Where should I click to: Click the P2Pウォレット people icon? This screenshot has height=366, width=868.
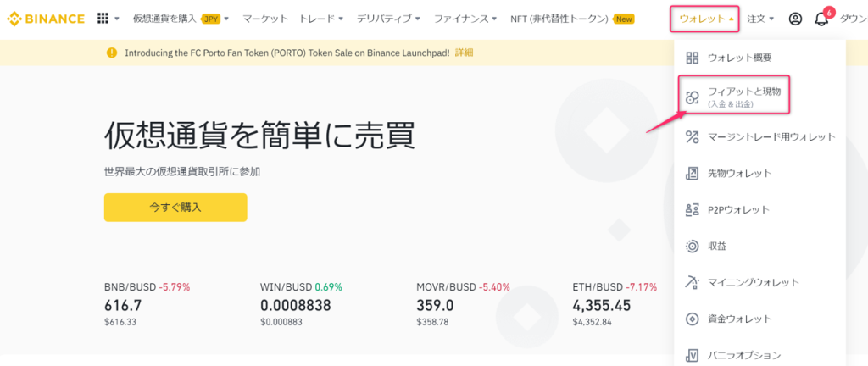coord(692,209)
